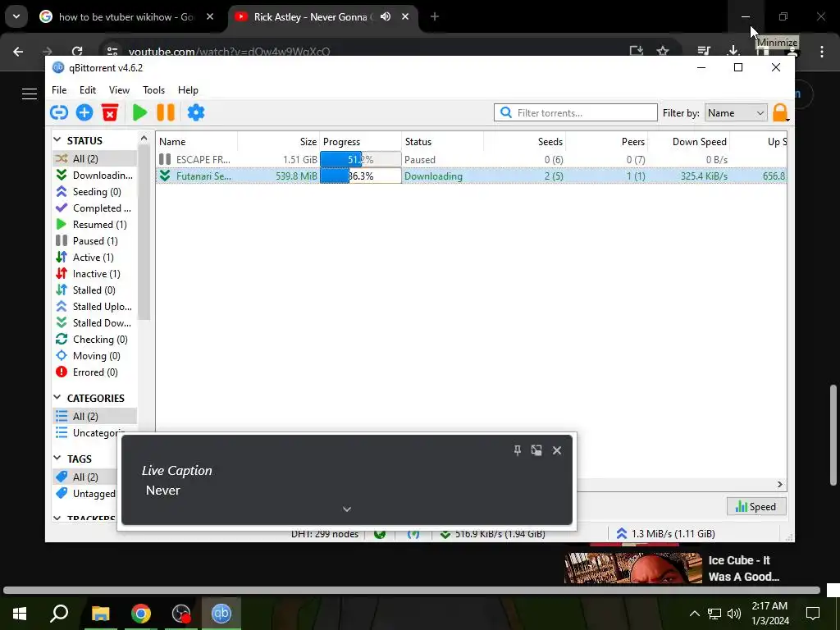The width and height of the screenshot is (840, 630).
Task: Open the YouTube hamburger guide menu
Action: 30,94
